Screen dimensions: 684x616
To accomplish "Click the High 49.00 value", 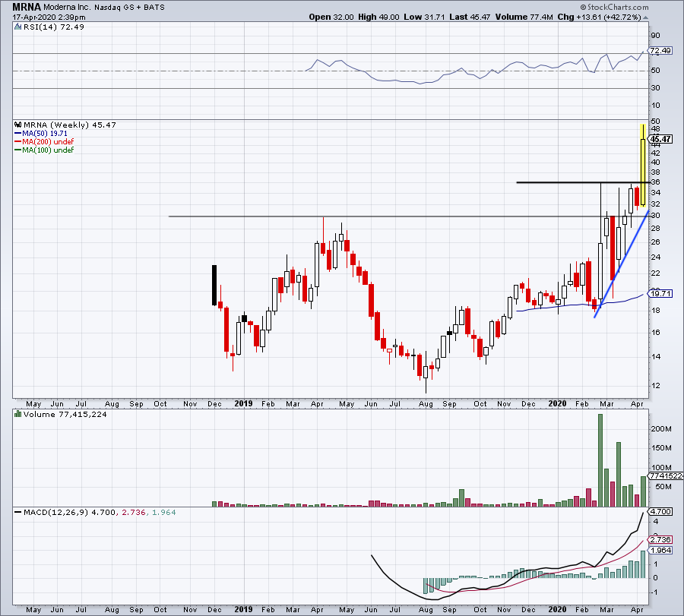I will click(x=378, y=17).
